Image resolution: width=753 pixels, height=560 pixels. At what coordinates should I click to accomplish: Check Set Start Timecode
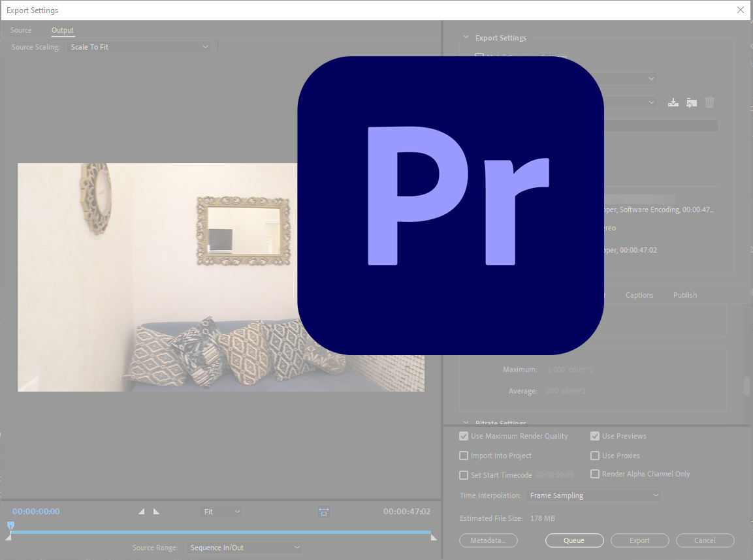tap(464, 475)
